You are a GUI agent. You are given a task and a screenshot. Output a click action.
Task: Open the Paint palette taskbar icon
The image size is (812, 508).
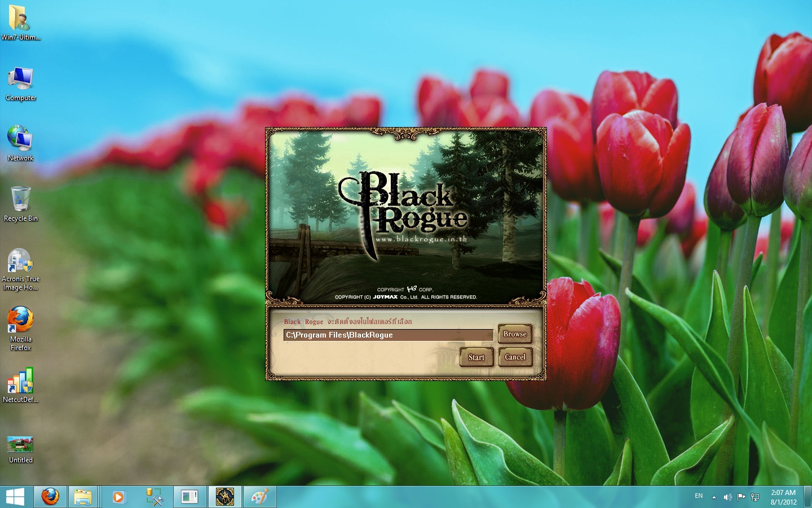coord(259,497)
